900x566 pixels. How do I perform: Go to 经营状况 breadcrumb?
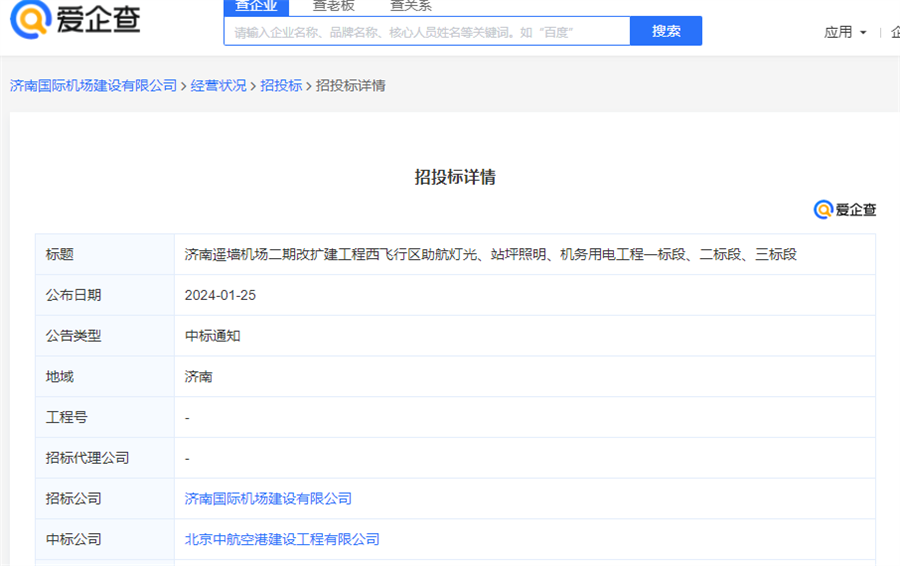coord(218,86)
